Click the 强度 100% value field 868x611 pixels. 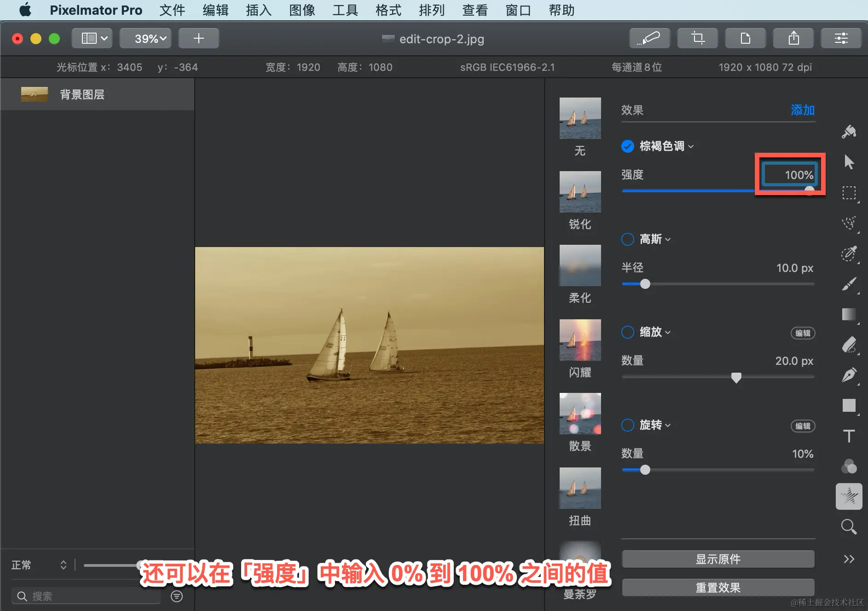790,175
